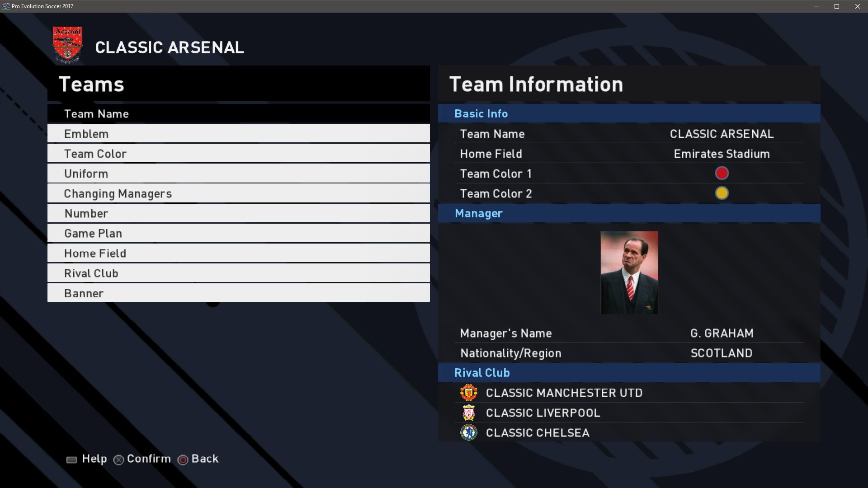Image resolution: width=868 pixels, height=488 pixels.
Task: Click the Help button icon
Action: click(71, 460)
